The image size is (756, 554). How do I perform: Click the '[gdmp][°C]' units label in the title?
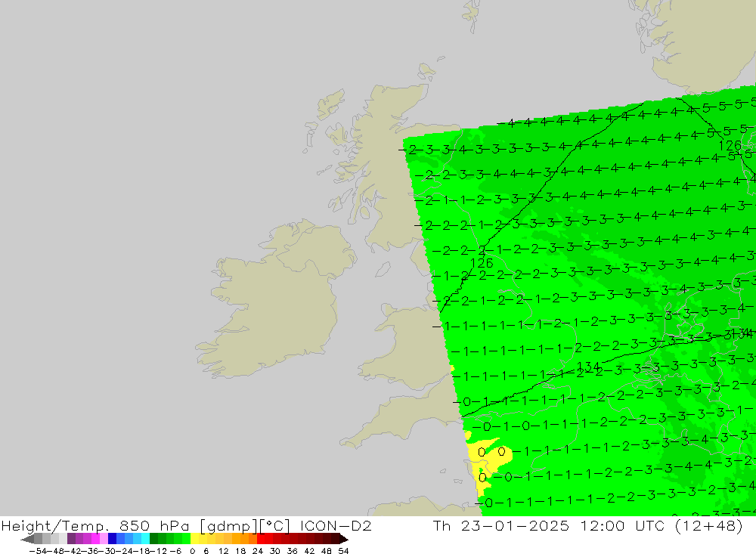click(x=244, y=525)
